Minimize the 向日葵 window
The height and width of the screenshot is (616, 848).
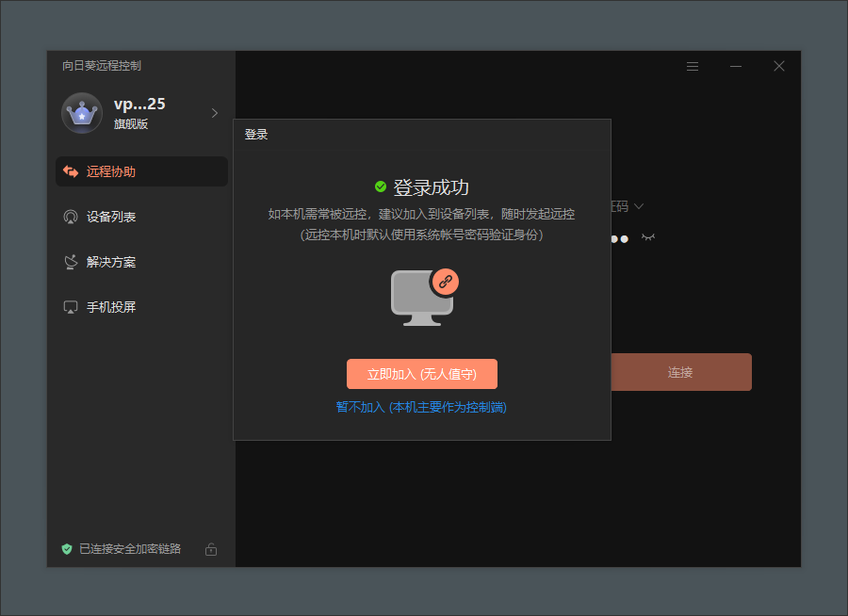click(736, 66)
